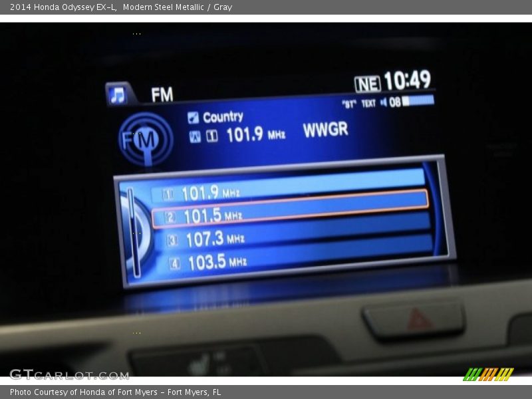Tap the BT Bluetooth status indicator
The height and width of the screenshot is (399, 532).
[x=349, y=104]
